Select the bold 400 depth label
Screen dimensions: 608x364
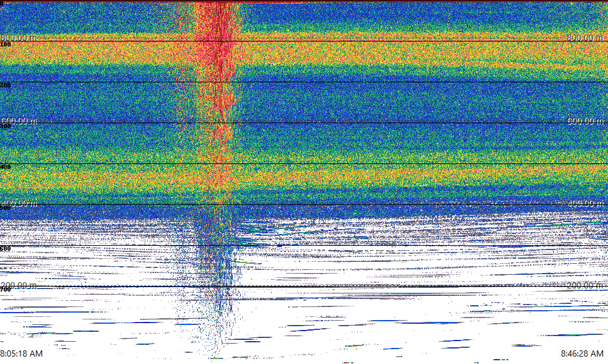[6, 167]
